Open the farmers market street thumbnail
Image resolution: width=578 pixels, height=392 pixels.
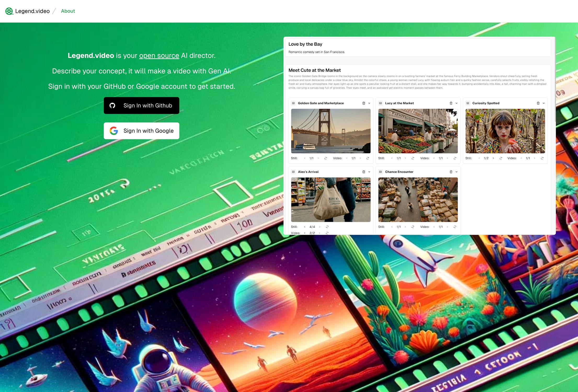[418, 131]
